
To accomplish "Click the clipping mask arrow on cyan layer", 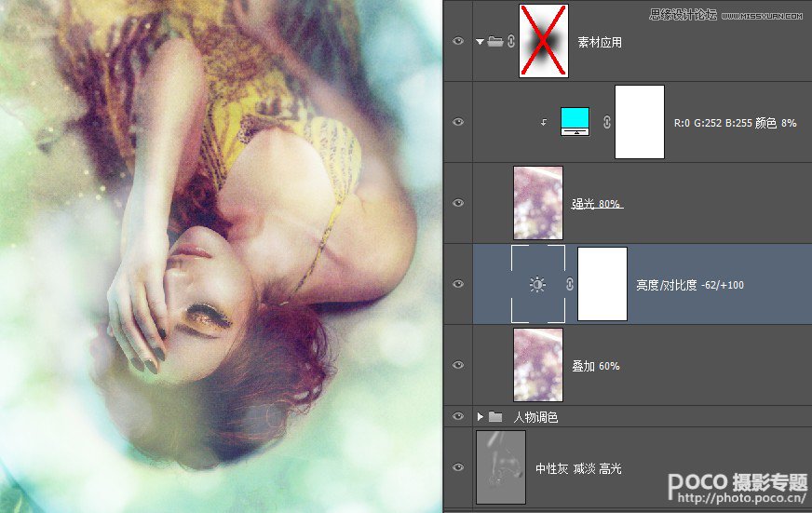I will click(544, 123).
